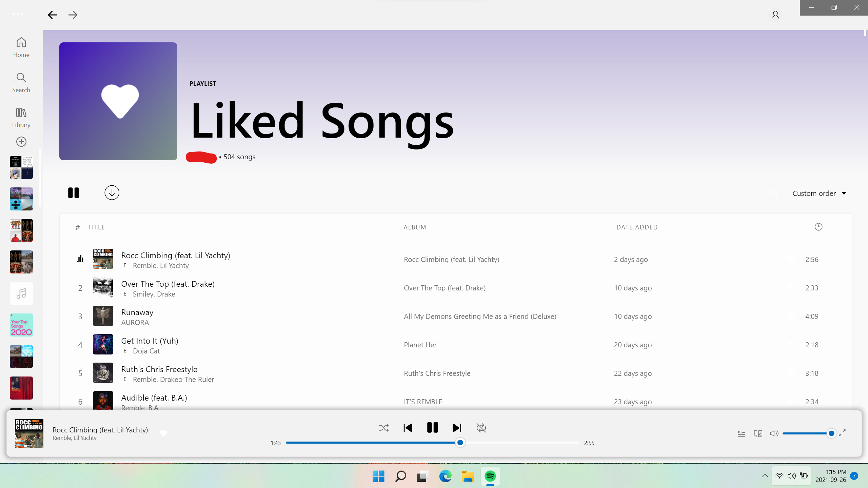Enable shuffle playback
Image resolution: width=868 pixels, height=488 pixels.
383,428
